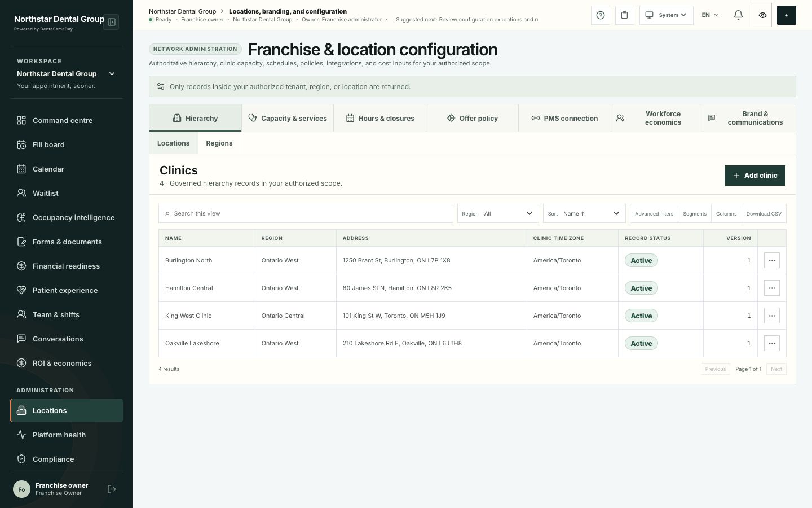The height and width of the screenshot is (508, 812).
Task: Toggle the eye preview button
Action: tap(762, 15)
